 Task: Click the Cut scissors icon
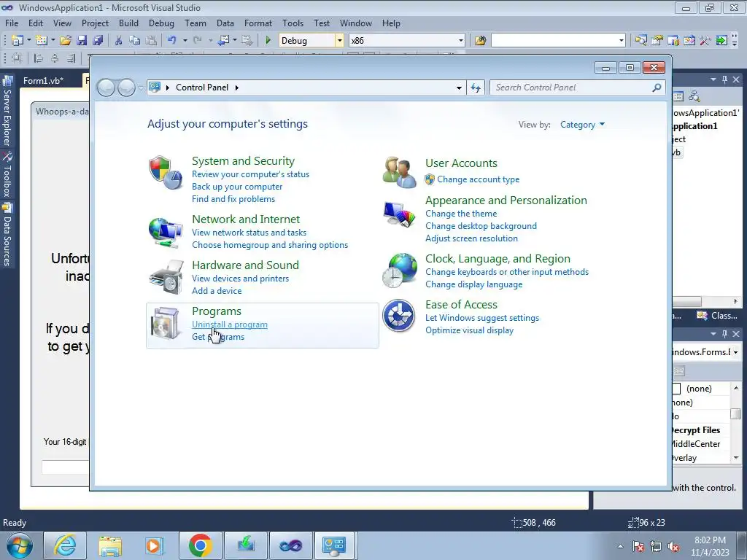point(119,41)
